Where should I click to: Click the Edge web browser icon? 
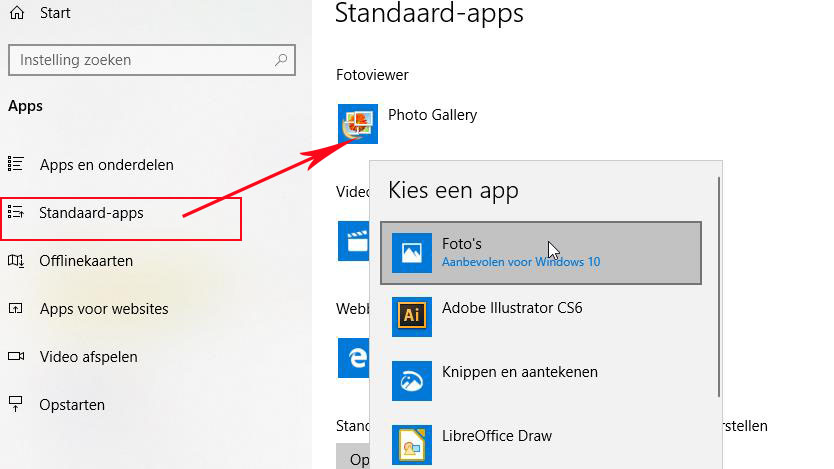353,357
